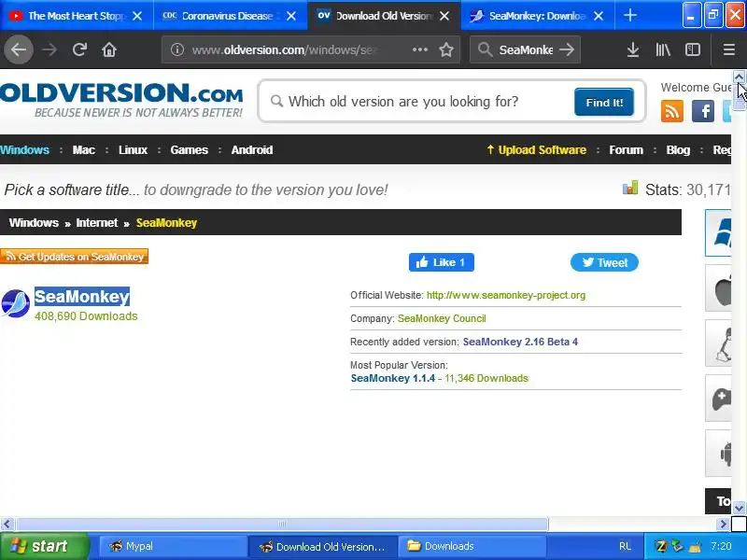Close the Download Old Version tab
This screenshot has width=747, height=560.
click(444, 16)
